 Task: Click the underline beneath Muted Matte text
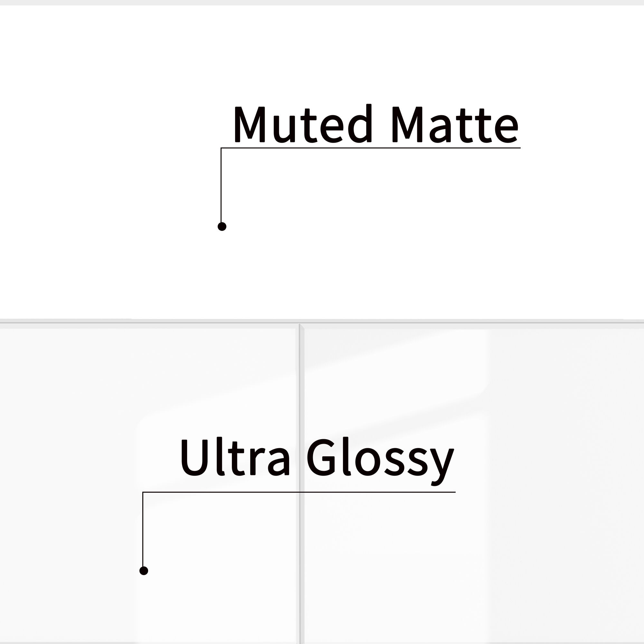click(371, 148)
